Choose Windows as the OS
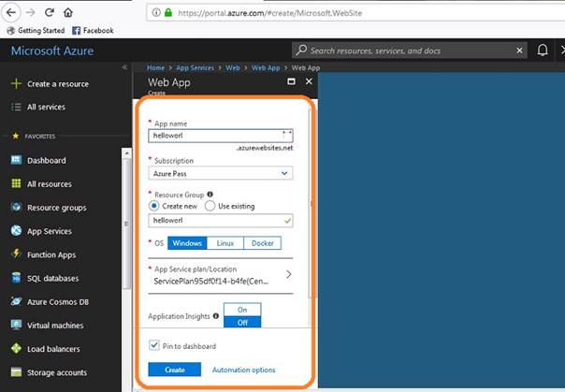 tap(187, 243)
